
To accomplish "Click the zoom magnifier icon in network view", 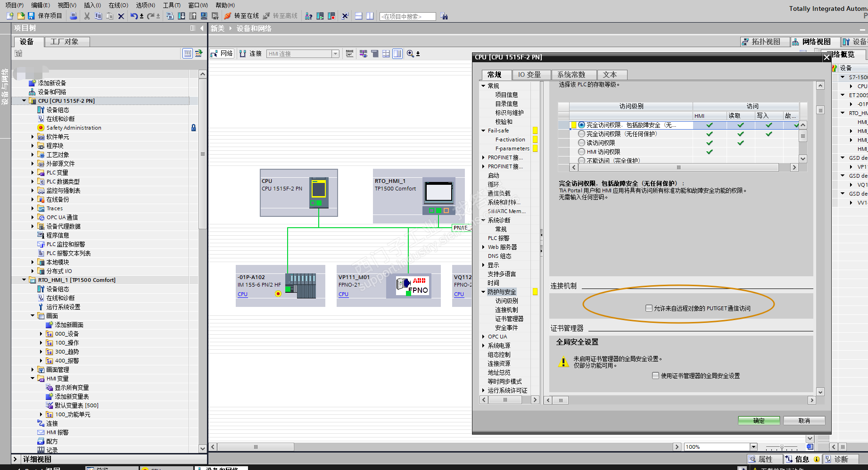I will (410, 54).
